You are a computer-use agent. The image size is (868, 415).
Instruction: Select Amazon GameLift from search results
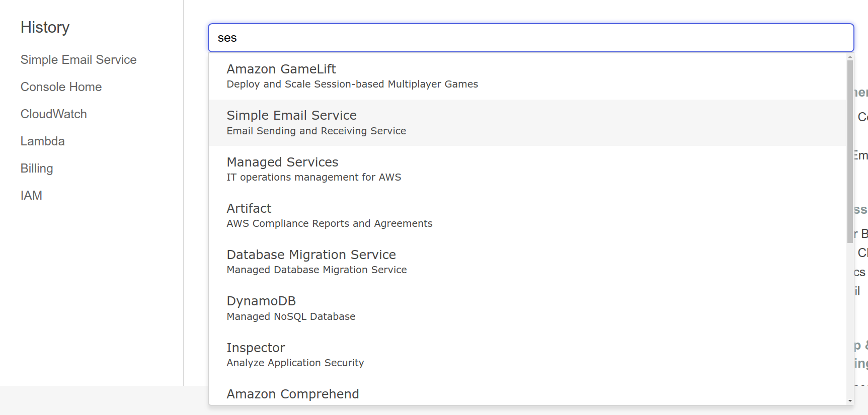tap(281, 69)
